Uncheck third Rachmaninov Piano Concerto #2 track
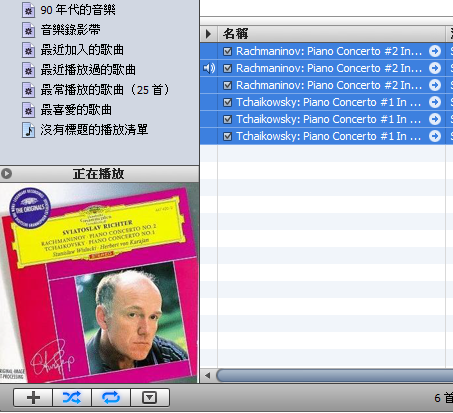 (227, 85)
